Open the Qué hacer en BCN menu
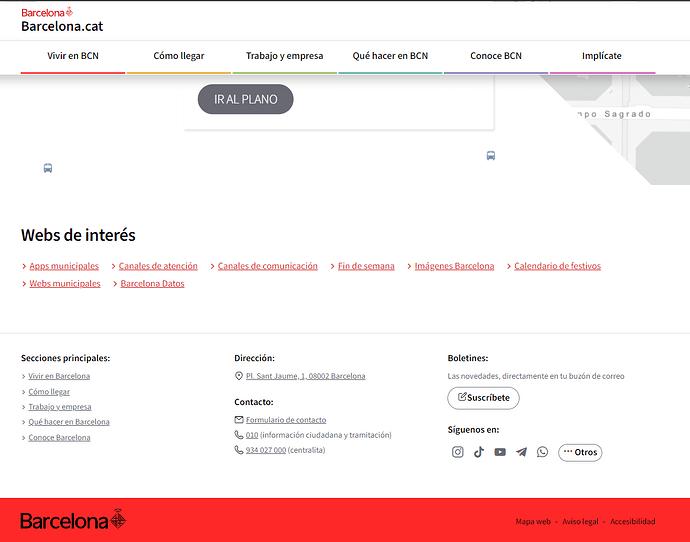The image size is (690, 542). 390,56
